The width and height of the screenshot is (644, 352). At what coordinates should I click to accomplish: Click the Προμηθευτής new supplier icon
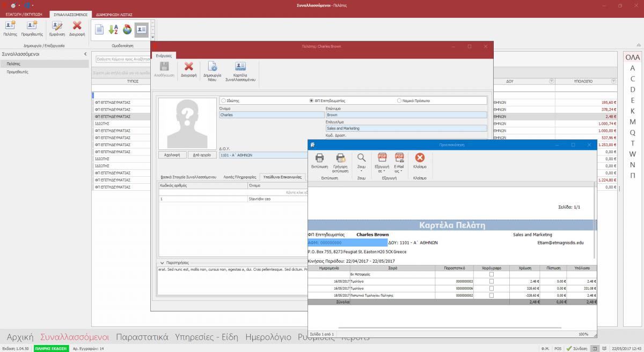[32, 25]
